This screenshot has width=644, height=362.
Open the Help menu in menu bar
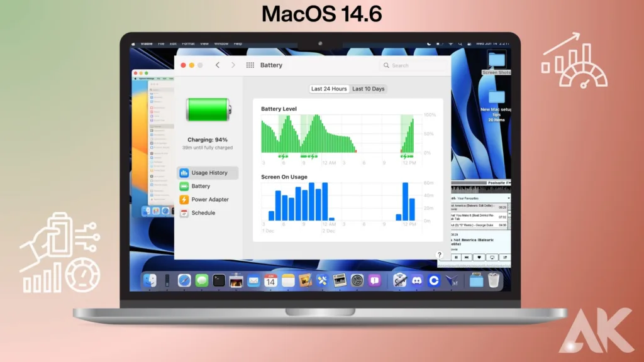(238, 43)
